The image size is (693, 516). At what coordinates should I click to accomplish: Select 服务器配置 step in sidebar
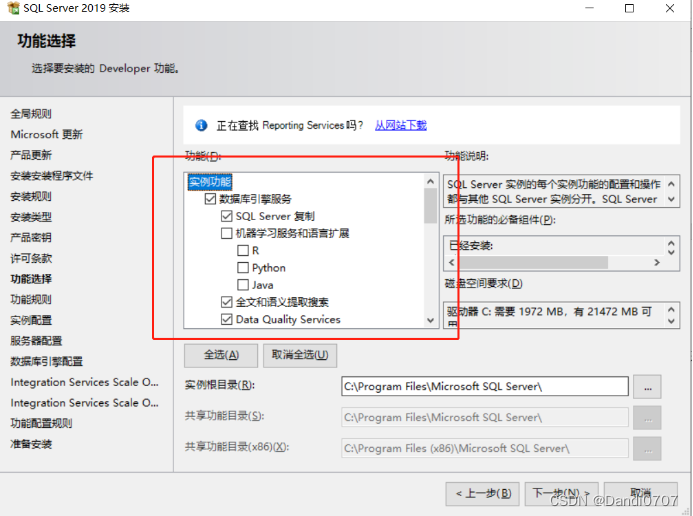tap(36, 341)
